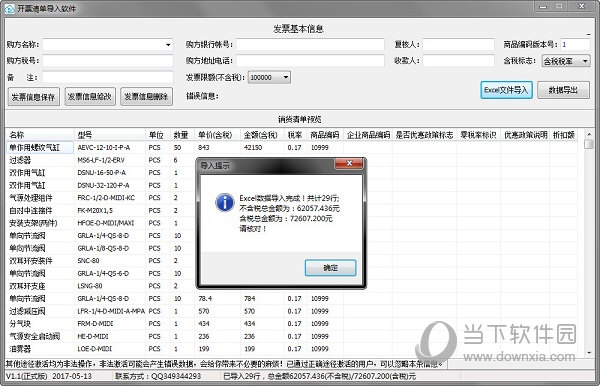This screenshot has height=386, width=600.
Task: Close the 开票清单导入软件 window
Action: 582,7
